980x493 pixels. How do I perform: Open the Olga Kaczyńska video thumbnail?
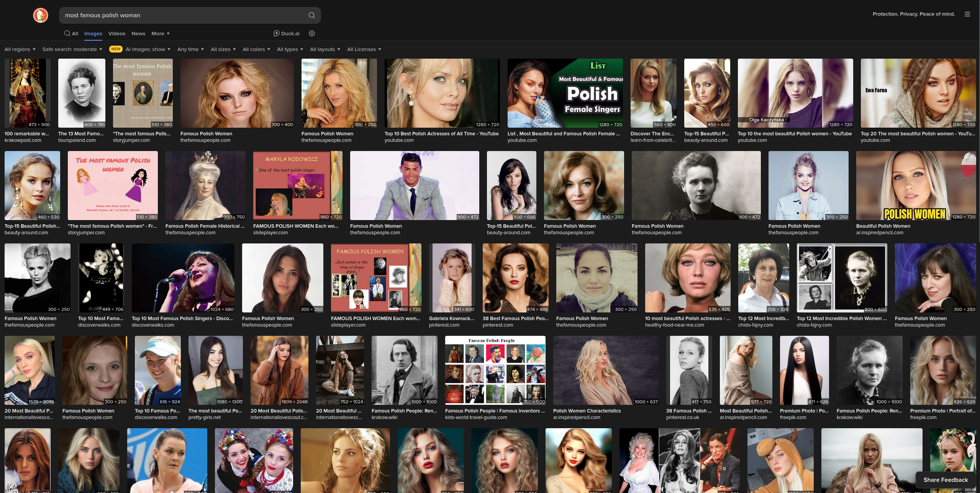(x=795, y=93)
